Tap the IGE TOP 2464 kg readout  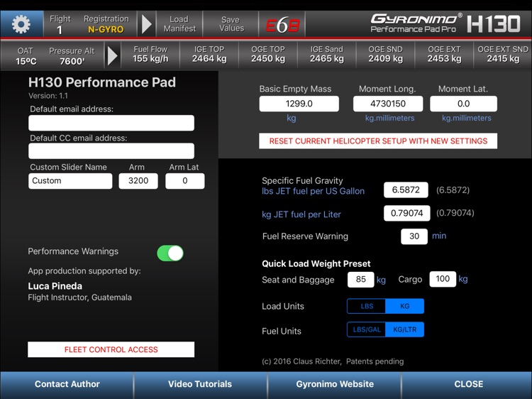209,55
